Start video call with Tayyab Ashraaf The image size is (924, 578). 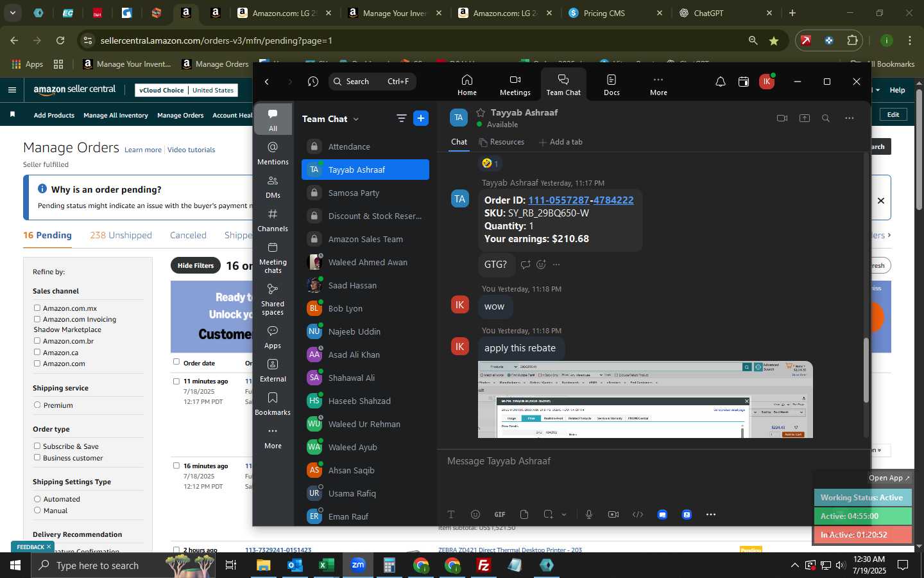coord(782,118)
